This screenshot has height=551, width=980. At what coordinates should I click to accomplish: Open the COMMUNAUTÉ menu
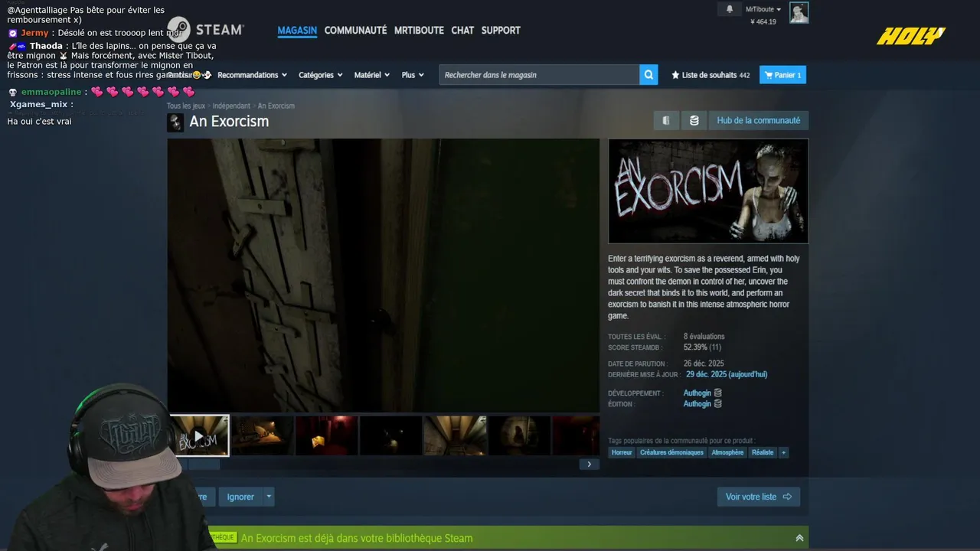355,31
